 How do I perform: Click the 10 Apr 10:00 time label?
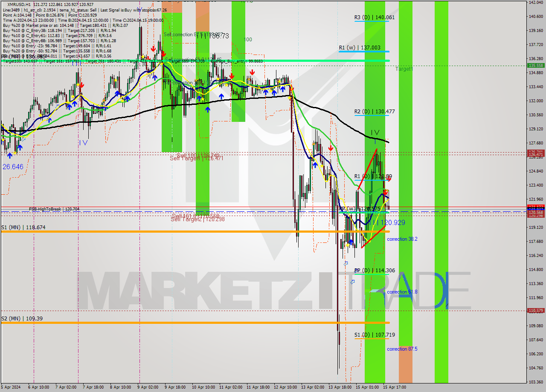203,388
